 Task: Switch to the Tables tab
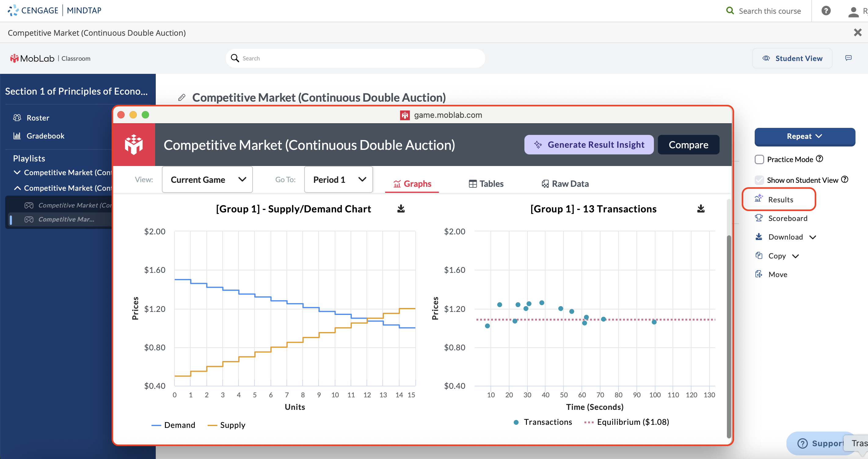486,183
